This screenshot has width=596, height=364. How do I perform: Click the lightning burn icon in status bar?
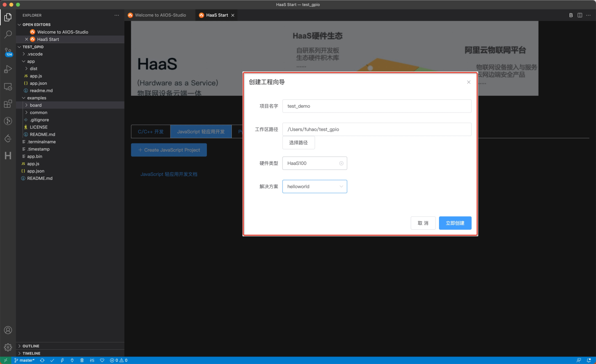tap(62, 360)
